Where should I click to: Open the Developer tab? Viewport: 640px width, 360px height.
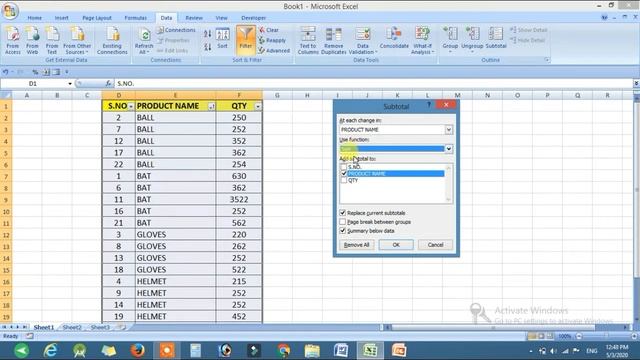pos(253,18)
